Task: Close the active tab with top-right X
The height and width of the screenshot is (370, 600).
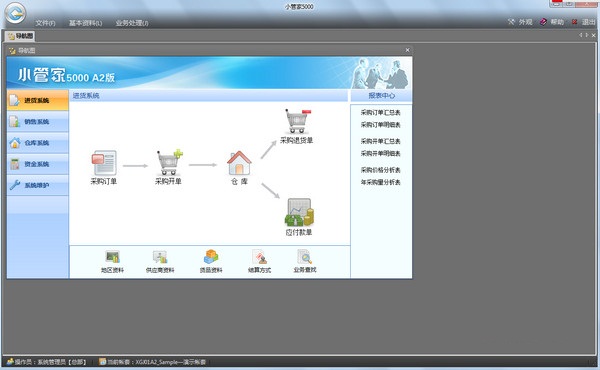Action: click(x=593, y=35)
